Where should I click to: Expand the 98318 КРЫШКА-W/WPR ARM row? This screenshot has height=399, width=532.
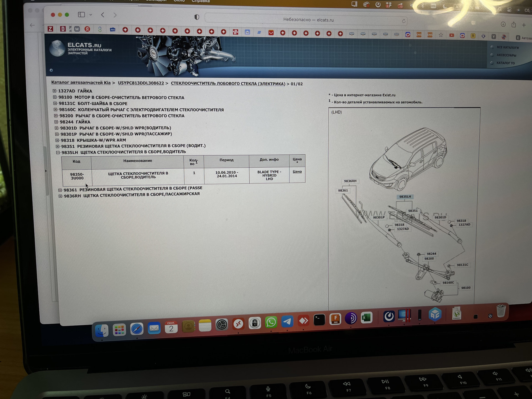pos(57,140)
